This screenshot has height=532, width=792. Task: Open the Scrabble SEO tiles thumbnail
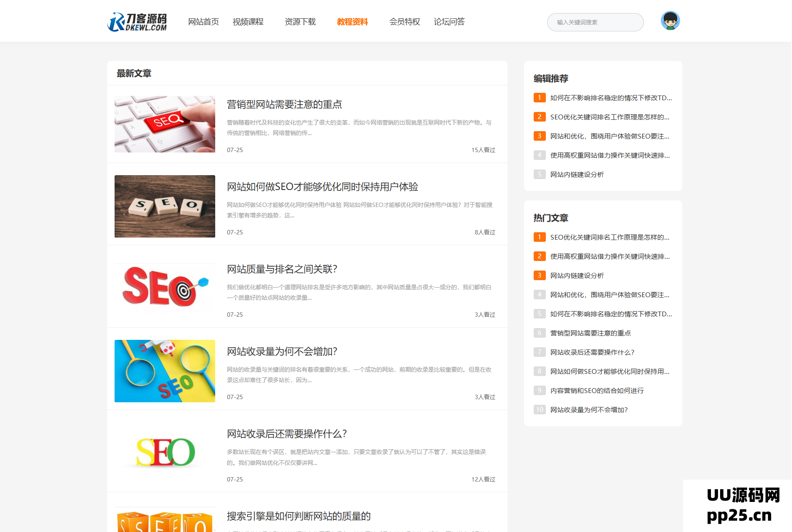pyautogui.click(x=165, y=206)
